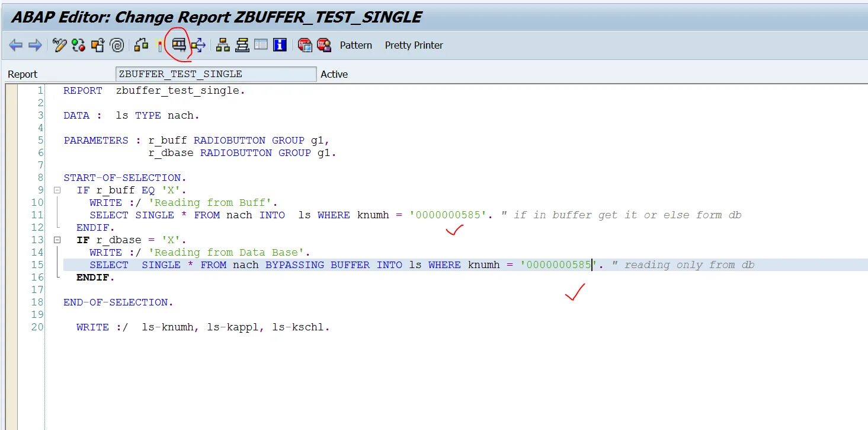Set an external breakpoint with the rightmost icon

[x=322, y=45]
